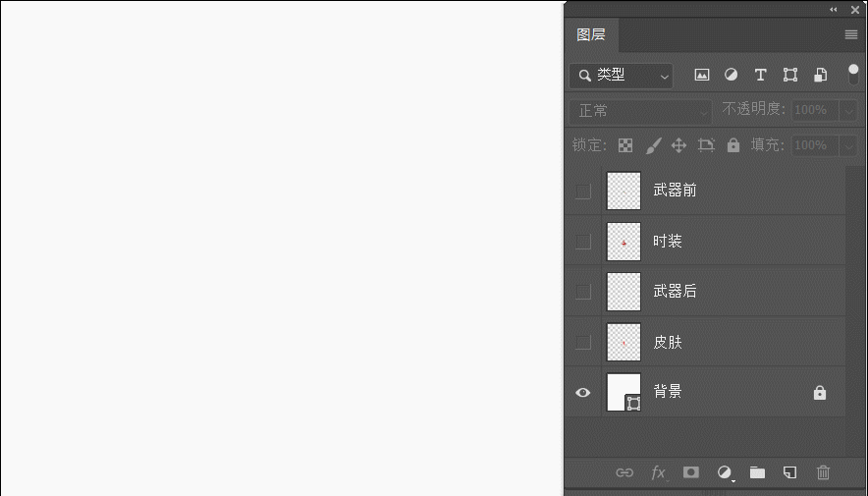Click the lock icon on 背景 layer

click(820, 393)
